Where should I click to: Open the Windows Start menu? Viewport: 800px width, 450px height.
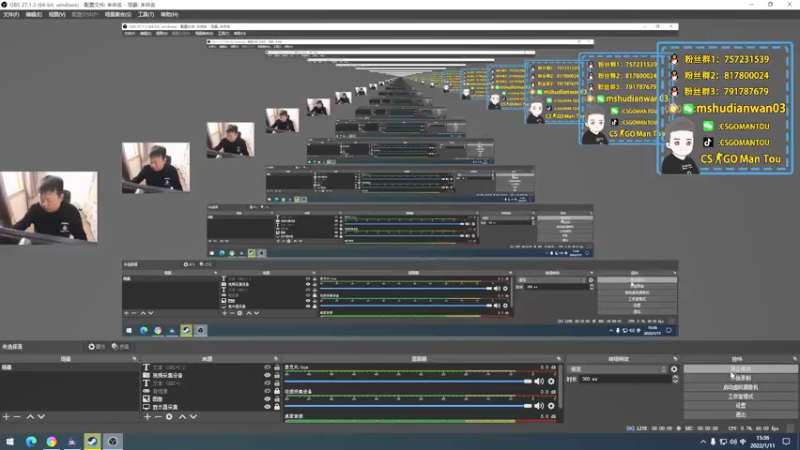(10, 441)
